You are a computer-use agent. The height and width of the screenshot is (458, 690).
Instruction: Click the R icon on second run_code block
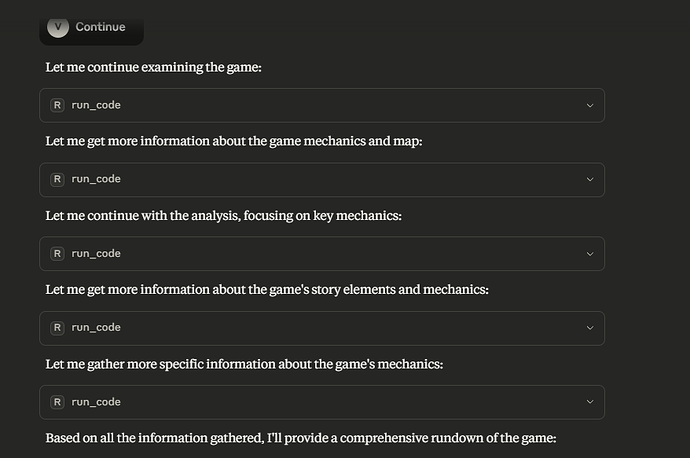57,180
